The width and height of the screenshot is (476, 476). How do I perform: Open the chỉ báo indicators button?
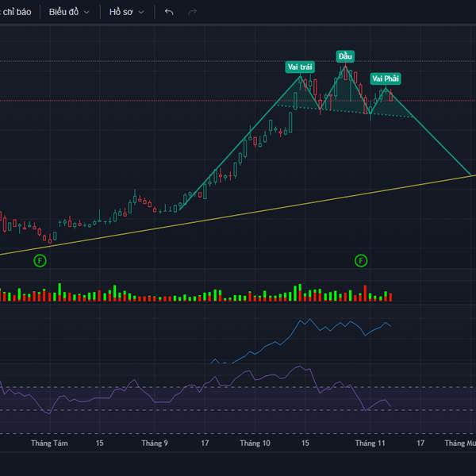[16, 12]
